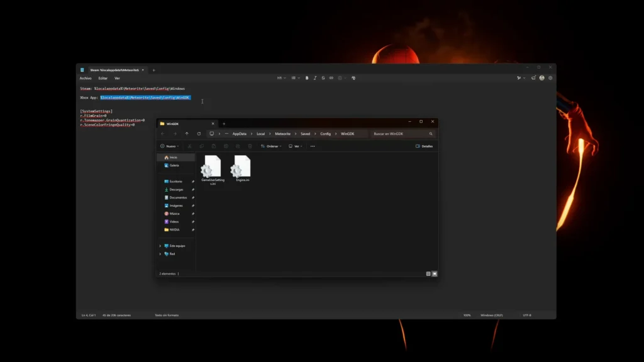Click the Notepad notifications megaphone icon

click(533, 78)
